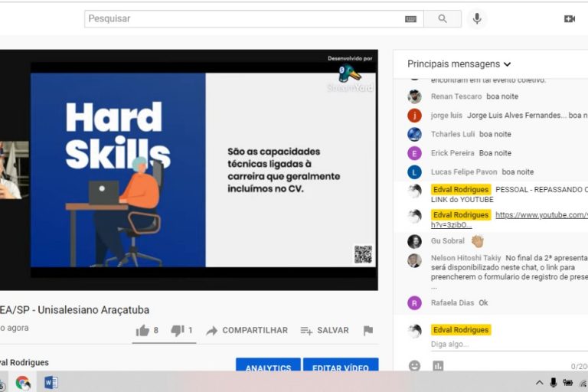Save the video with SALVAR
The width and height of the screenshot is (588, 392).
tap(325, 331)
